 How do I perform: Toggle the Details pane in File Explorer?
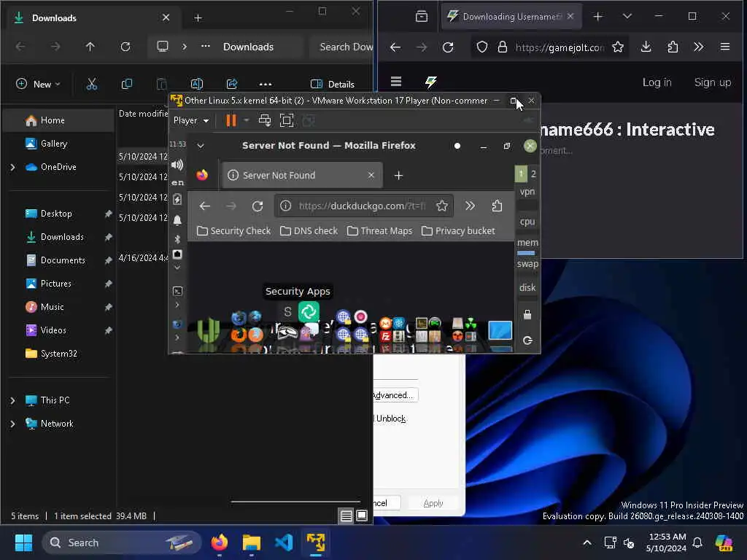tap(332, 85)
